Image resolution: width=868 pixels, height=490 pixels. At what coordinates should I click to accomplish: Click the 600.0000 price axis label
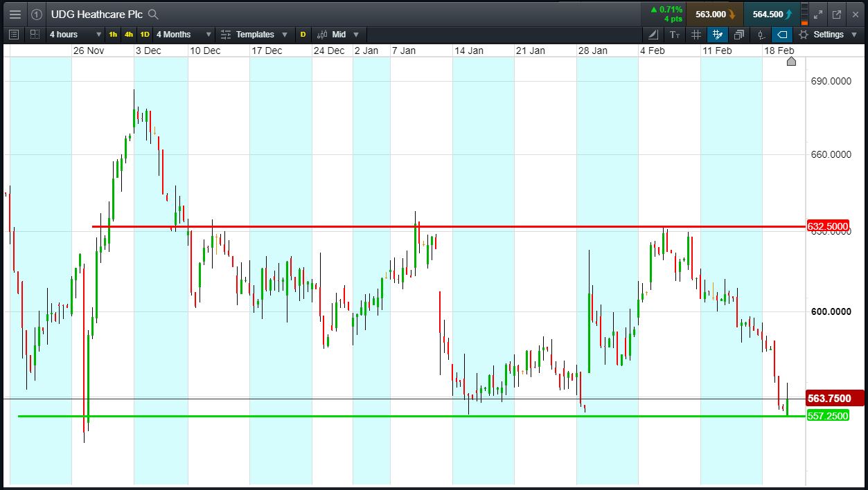tap(831, 311)
